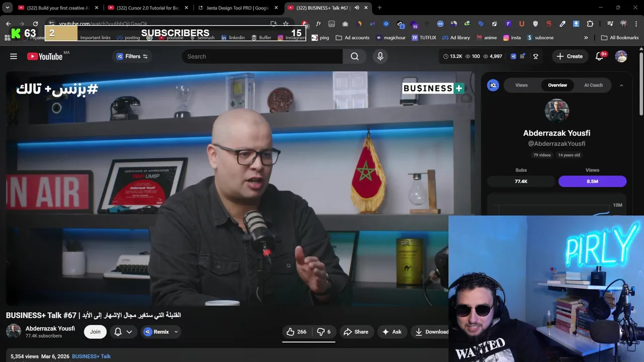Screen dimensions: 644x362
Task: Open the BUSINESS+ Talk hashtag link
Action: click(91, 356)
